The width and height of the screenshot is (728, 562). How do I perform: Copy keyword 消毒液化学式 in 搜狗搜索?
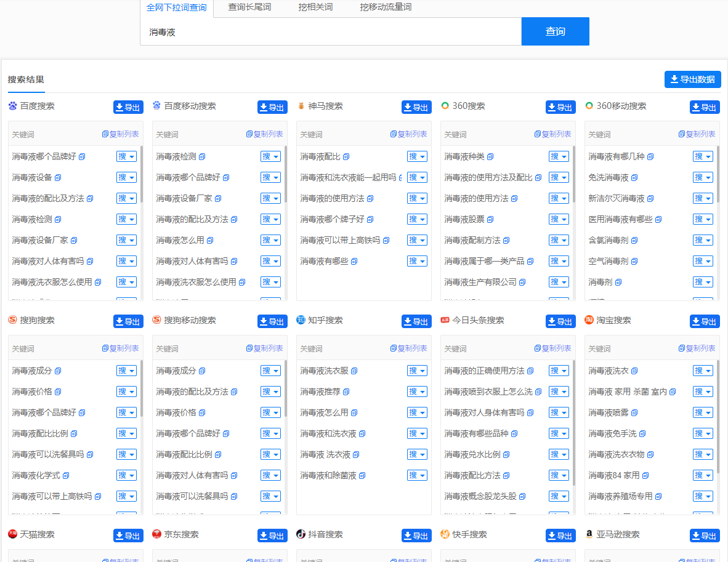(x=66, y=476)
